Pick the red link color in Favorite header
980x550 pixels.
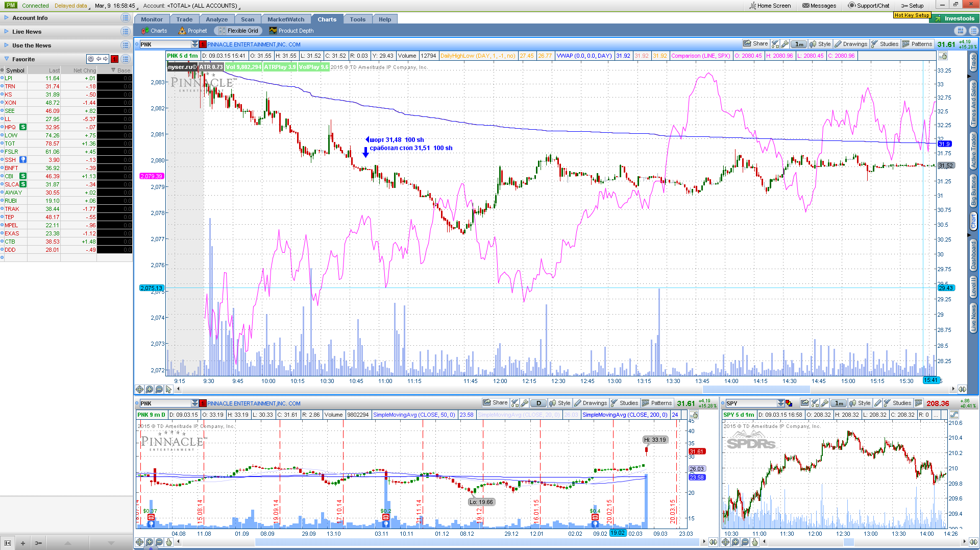coord(115,59)
